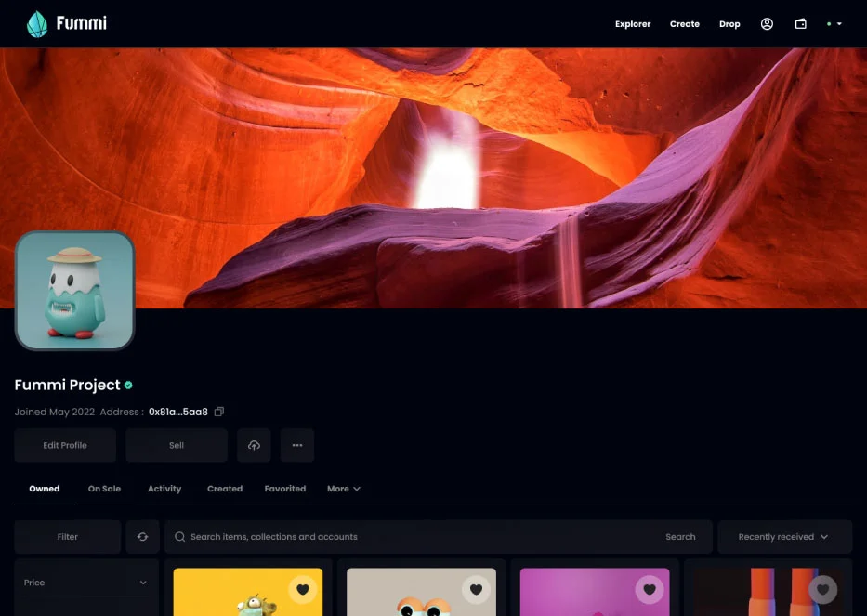867x616 pixels.
Task: Click the search magnifier icon
Action: [179, 536]
